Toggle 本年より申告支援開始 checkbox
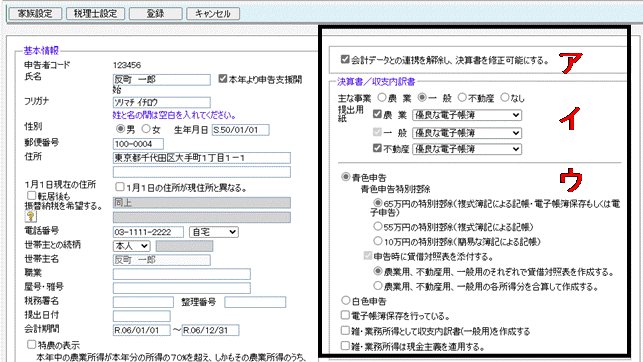 pos(223,78)
